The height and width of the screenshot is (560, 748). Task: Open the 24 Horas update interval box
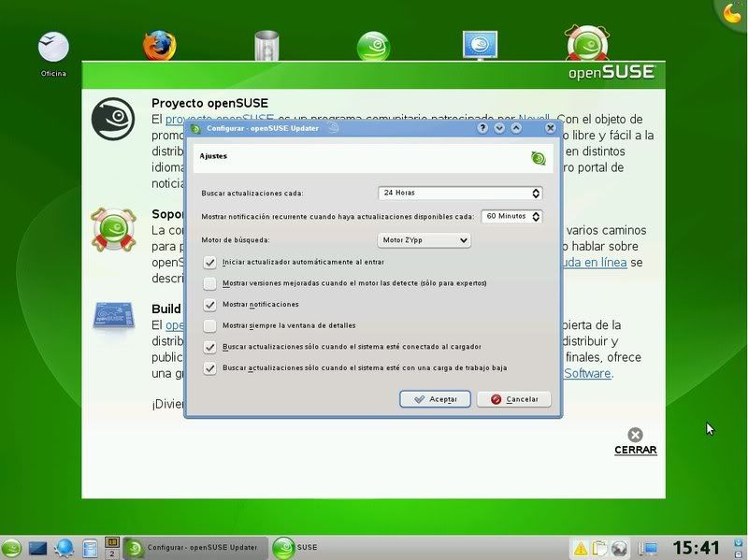coord(460,193)
